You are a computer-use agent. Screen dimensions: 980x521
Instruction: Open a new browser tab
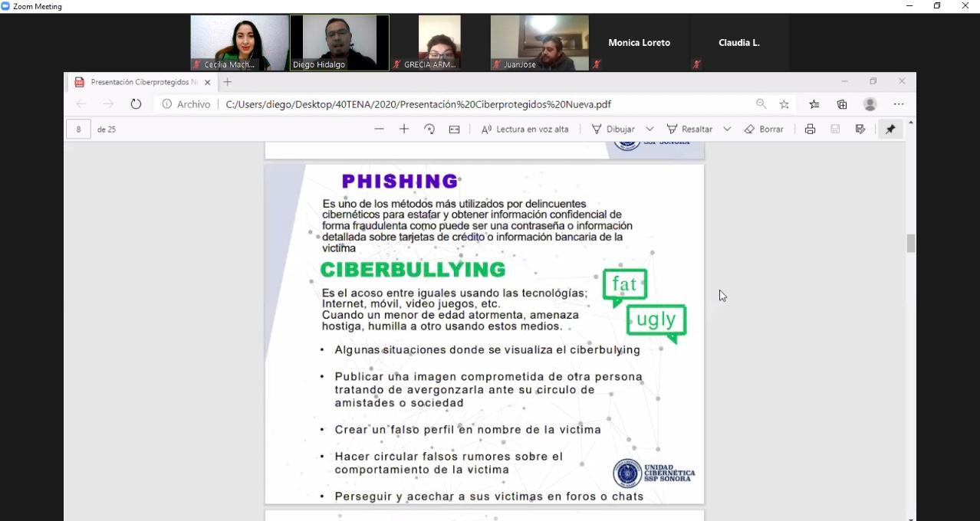pos(228,82)
